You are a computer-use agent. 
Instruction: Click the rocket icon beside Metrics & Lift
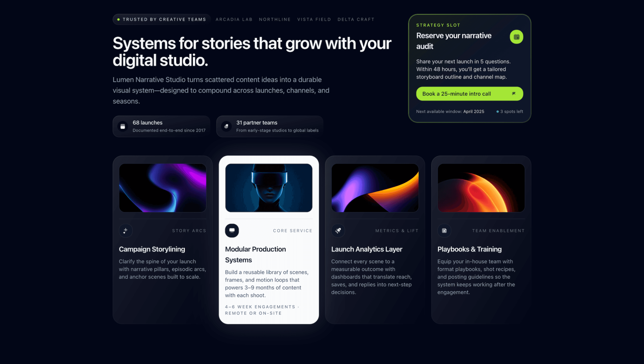(338, 231)
